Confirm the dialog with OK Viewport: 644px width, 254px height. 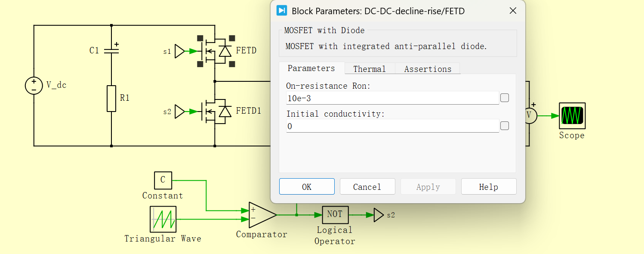coord(307,187)
